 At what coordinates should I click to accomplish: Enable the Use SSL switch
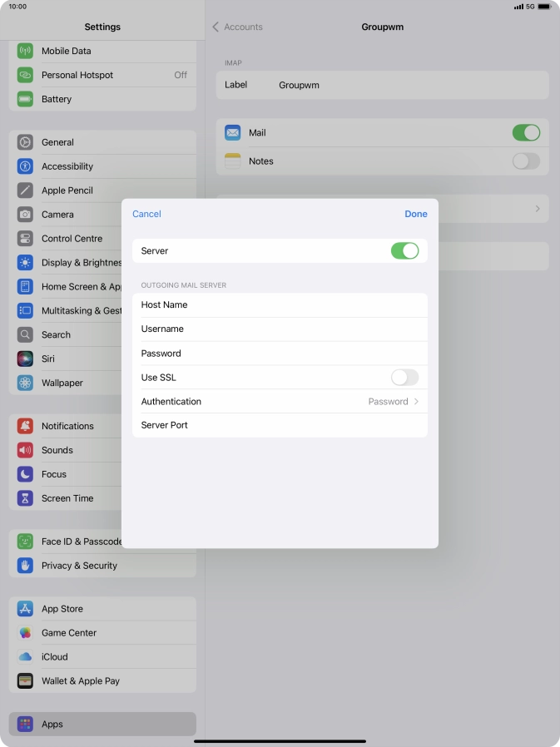coord(404,378)
